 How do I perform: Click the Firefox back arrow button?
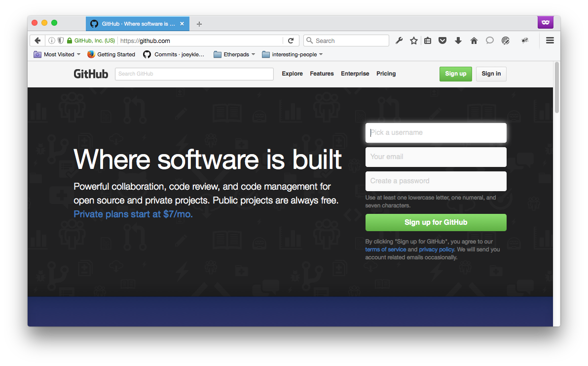point(37,41)
